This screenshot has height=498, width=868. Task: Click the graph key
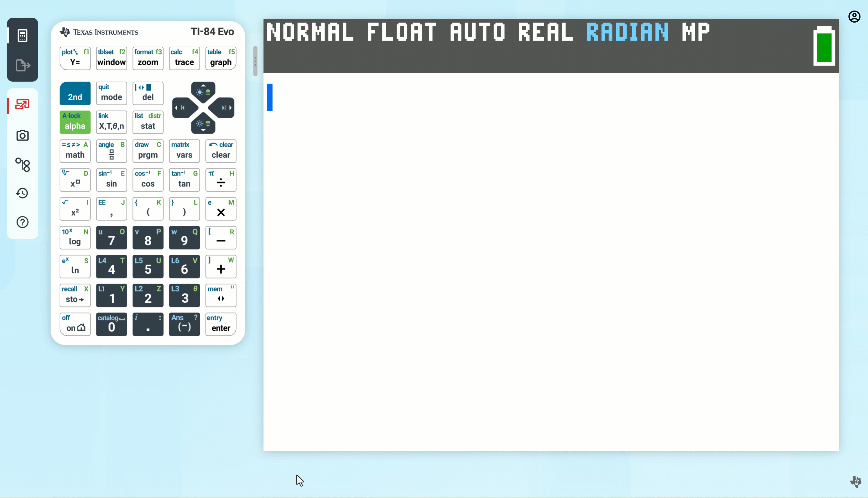[221, 58]
